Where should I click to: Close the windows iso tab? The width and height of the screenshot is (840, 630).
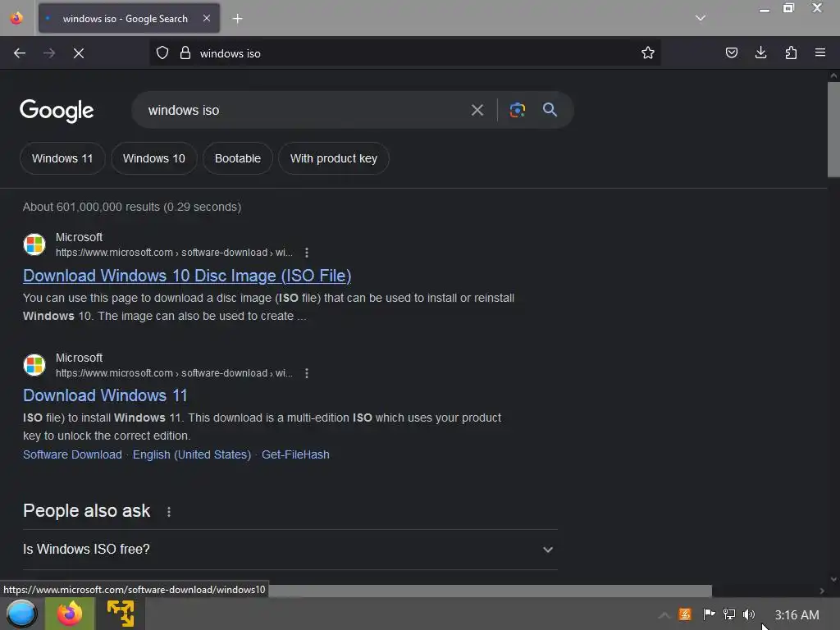pyautogui.click(x=206, y=18)
